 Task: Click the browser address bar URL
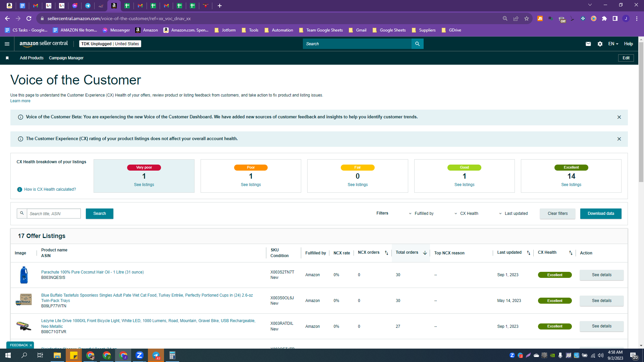click(119, 19)
